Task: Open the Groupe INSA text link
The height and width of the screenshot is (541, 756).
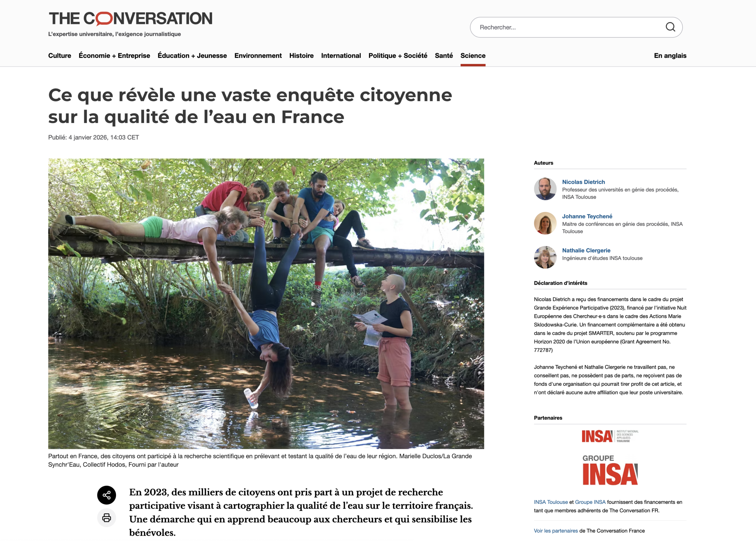Action: tap(590, 502)
